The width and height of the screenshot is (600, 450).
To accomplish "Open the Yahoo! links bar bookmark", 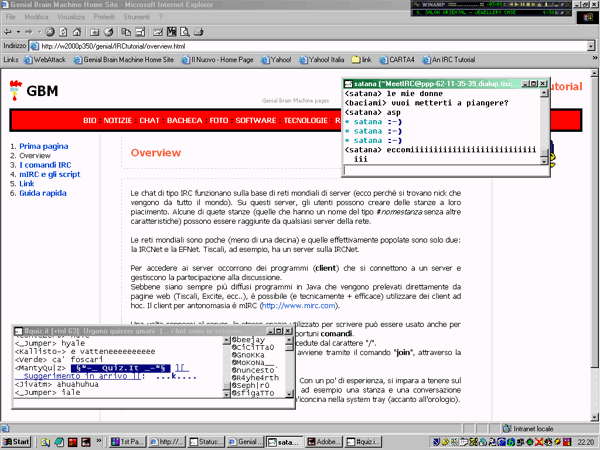I will [276, 60].
